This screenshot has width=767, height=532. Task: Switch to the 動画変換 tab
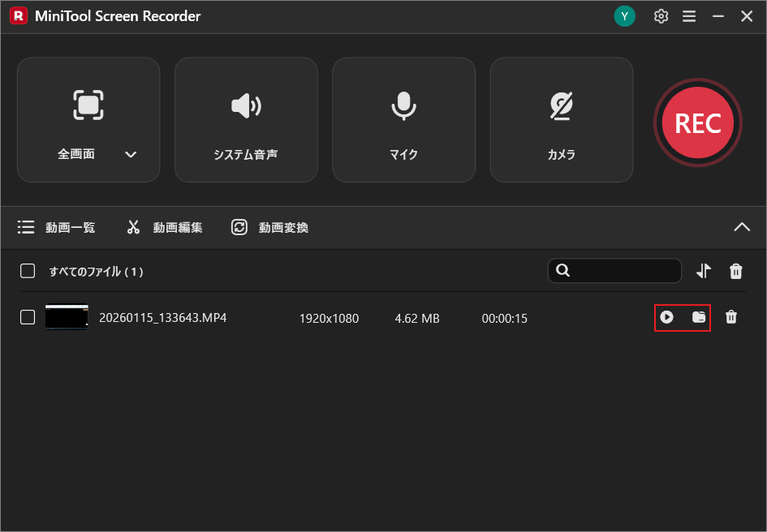coord(269,227)
